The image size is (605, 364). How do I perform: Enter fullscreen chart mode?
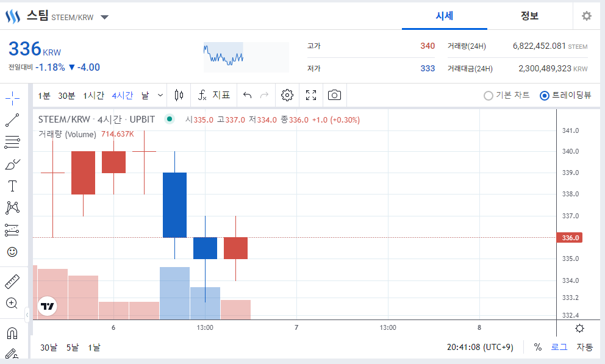click(311, 95)
